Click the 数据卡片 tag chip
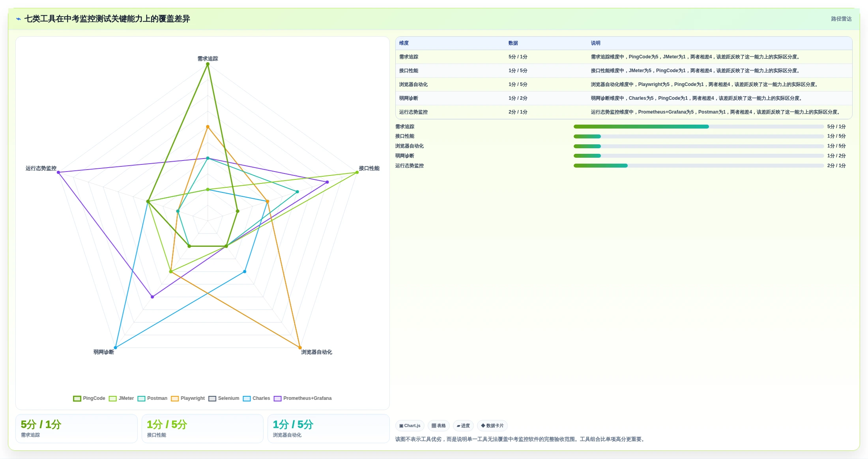The height and width of the screenshot is (459, 868). 492,426
